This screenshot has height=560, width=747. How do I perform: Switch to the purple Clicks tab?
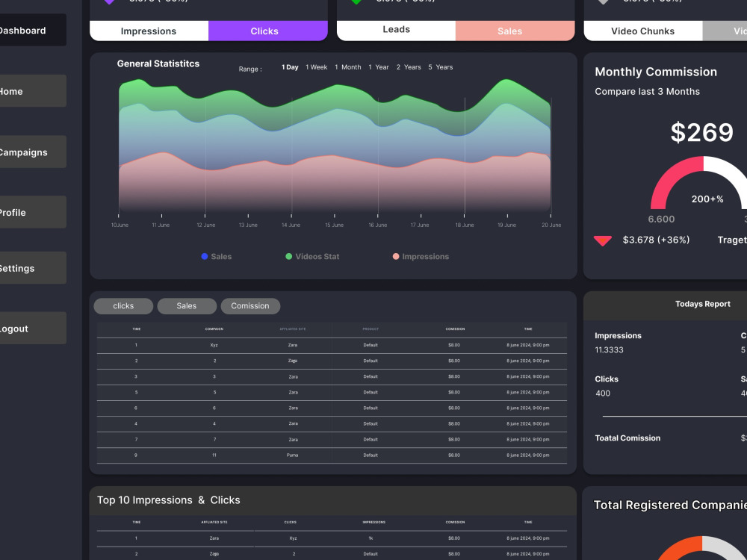click(x=267, y=31)
